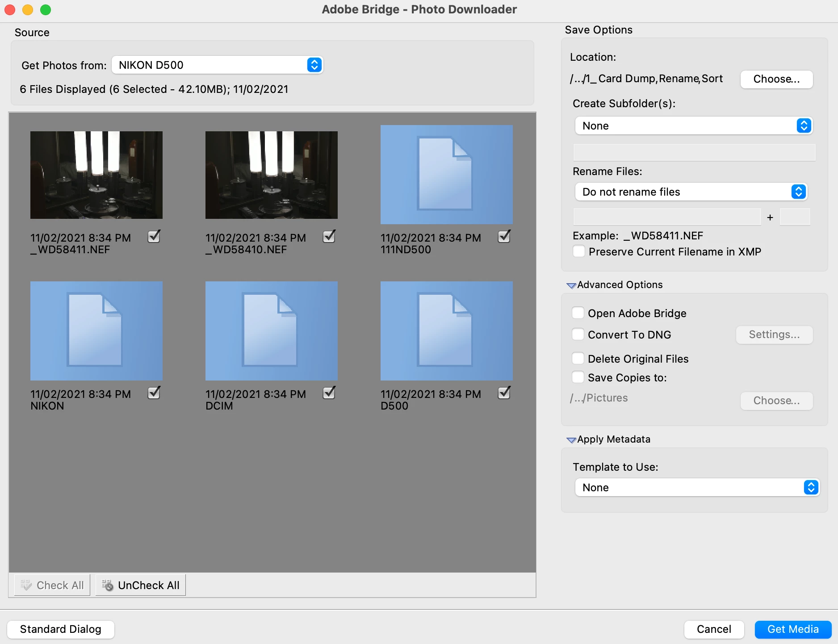Uncheck the NIKON item checkbox
The image size is (838, 644).
(154, 393)
